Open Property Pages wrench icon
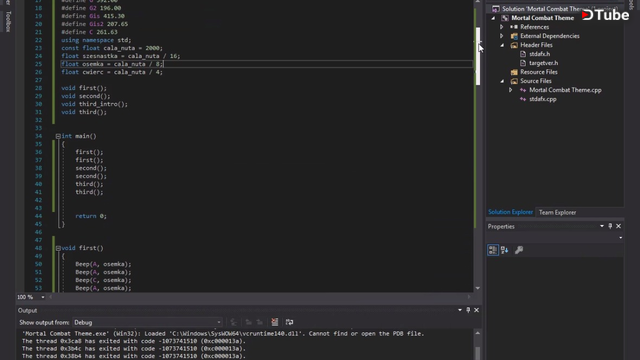Screen dimensions: 640x360 (519, 250)
